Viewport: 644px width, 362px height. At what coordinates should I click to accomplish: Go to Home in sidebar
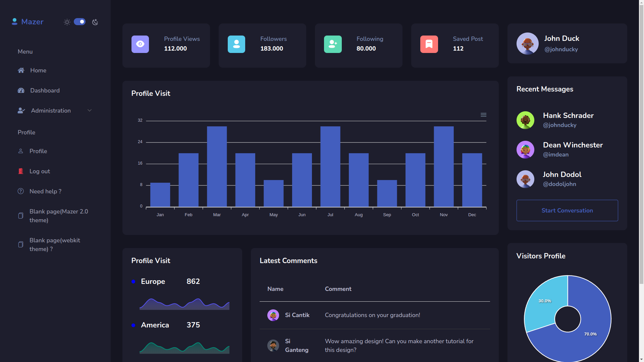[38, 70]
